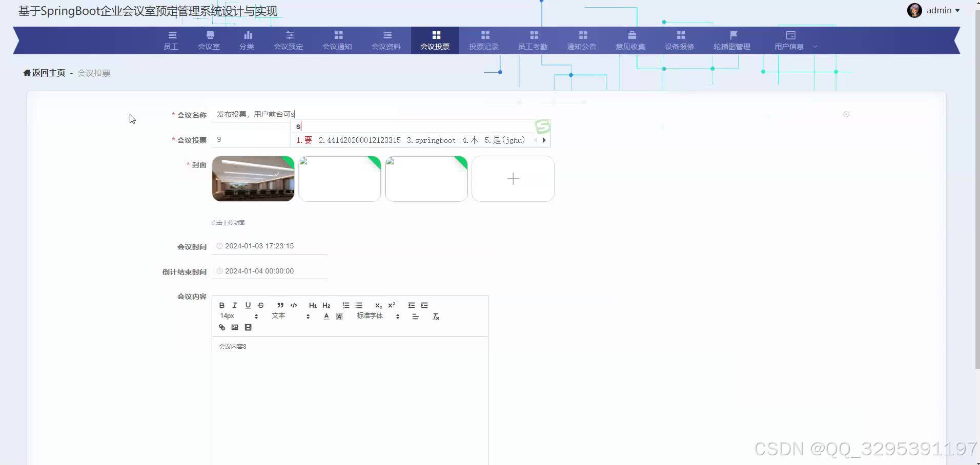Insert a code block
The image size is (980, 465).
[293, 305]
